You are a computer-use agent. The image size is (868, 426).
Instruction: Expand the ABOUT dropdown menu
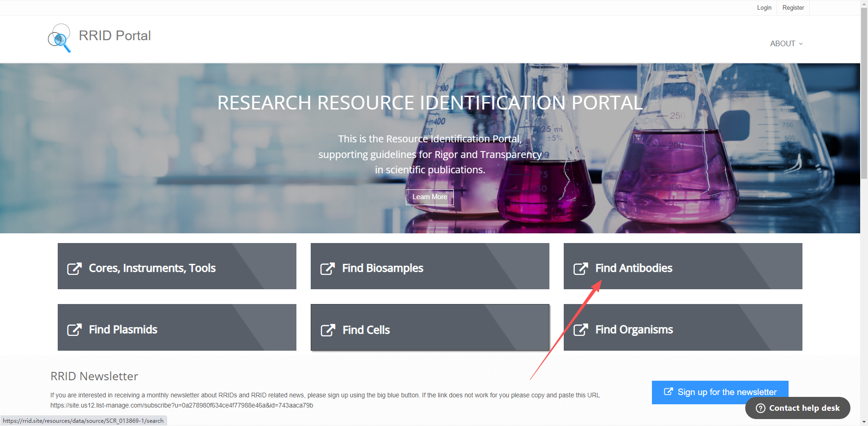783,43
